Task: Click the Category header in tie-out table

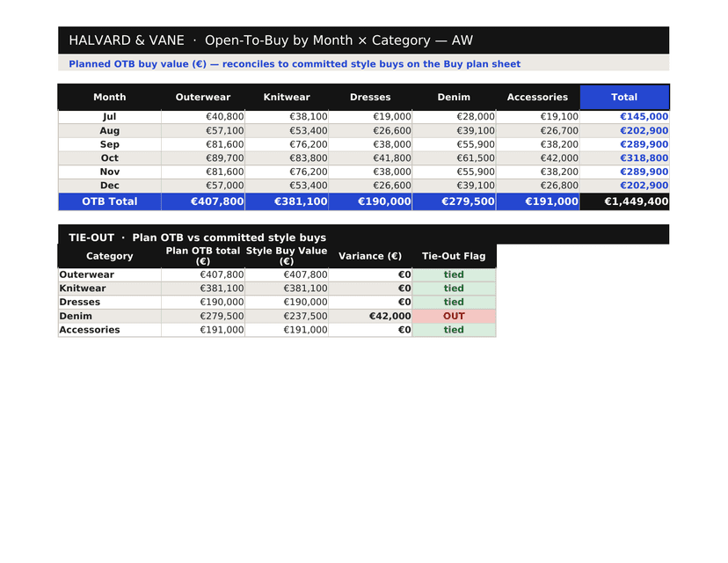Action: [110, 256]
